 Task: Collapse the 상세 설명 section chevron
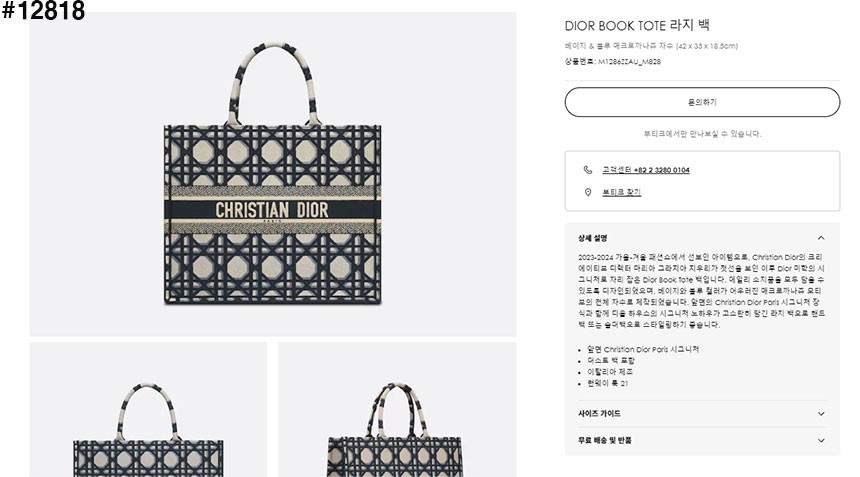(821, 238)
